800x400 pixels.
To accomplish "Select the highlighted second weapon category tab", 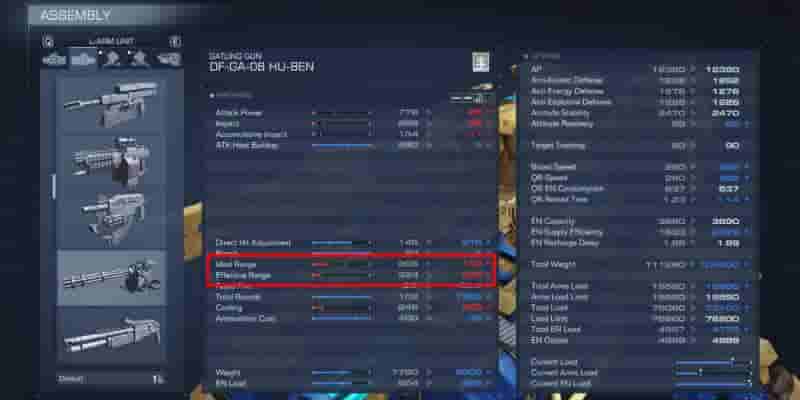I will pyautogui.click(x=83, y=60).
